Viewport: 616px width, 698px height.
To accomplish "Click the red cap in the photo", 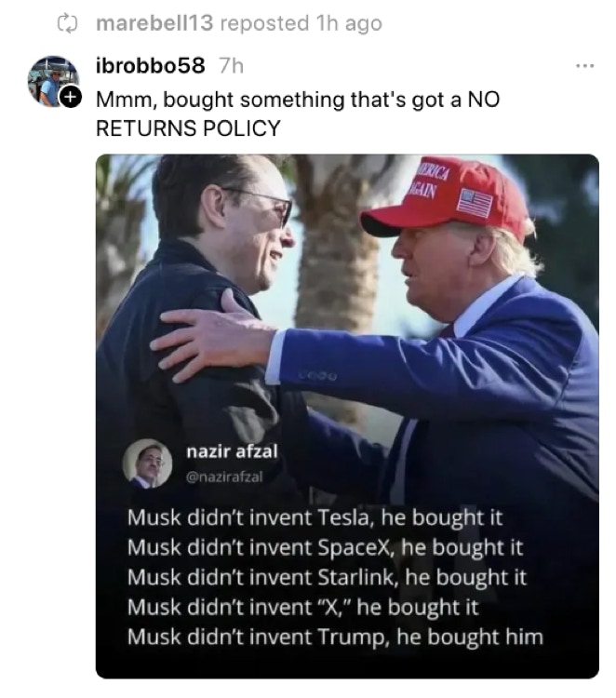I will [447, 198].
